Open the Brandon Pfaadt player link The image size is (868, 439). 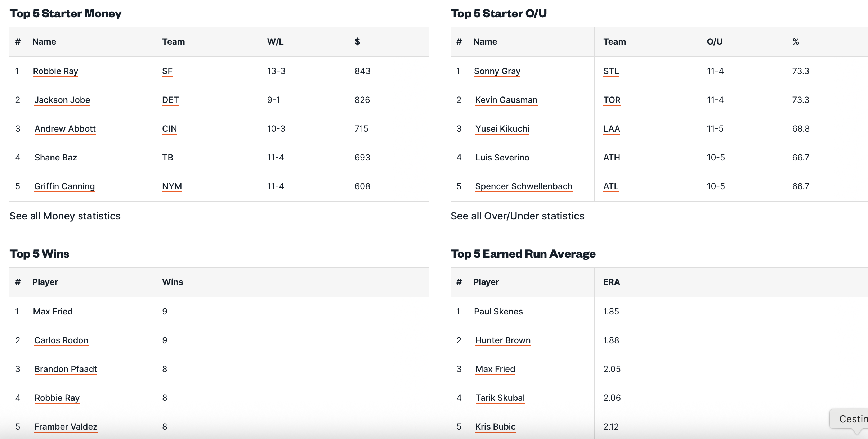pyautogui.click(x=66, y=369)
